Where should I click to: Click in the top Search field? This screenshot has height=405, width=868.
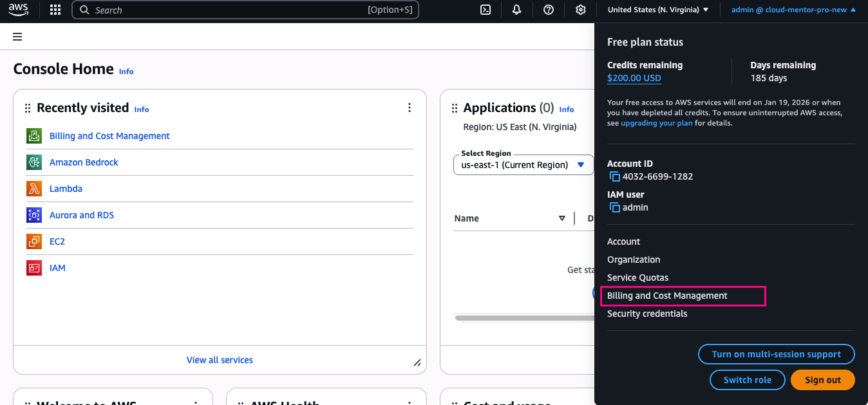225,10
